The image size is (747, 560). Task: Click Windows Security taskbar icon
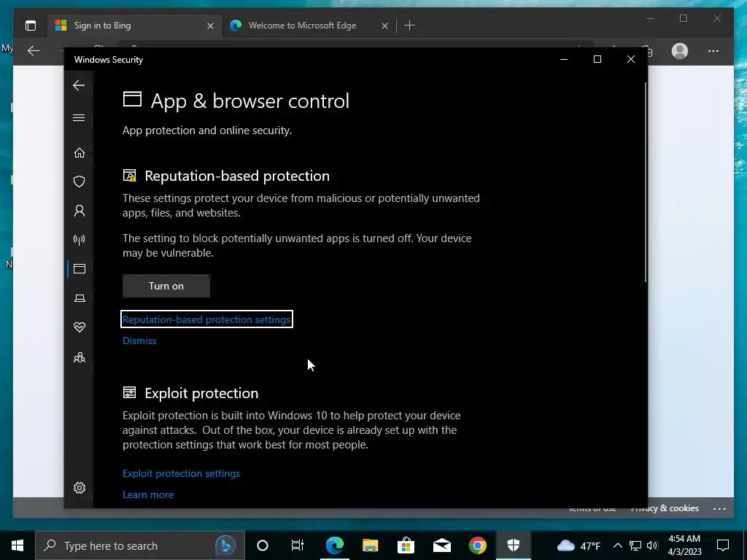(x=513, y=545)
